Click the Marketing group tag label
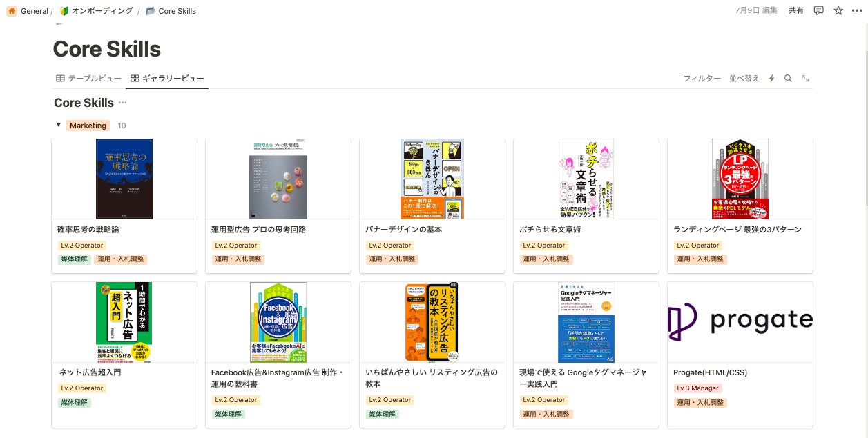Viewport: 868px width, 438px height. (x=88, y=126)
